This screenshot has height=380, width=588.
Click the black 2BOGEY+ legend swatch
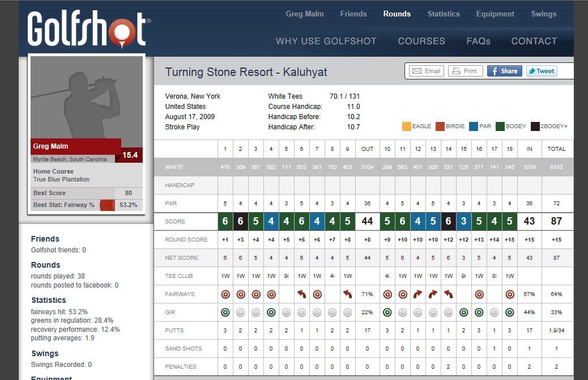(x=535, y=126)
